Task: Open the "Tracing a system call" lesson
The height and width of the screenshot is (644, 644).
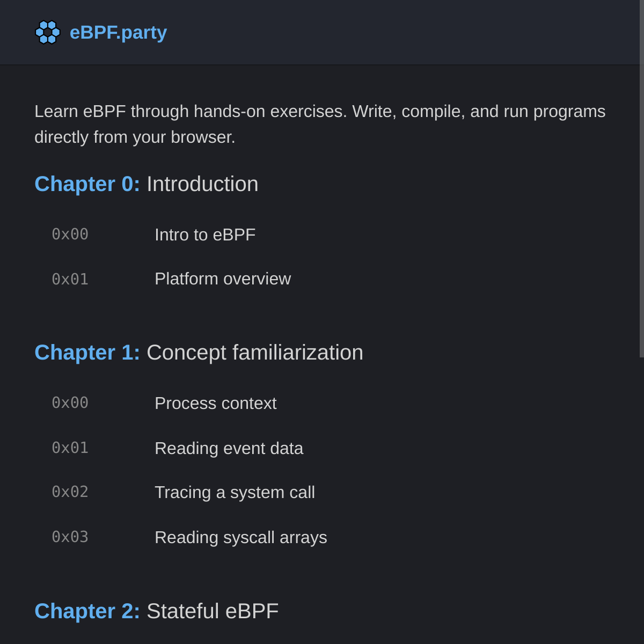Action: 235,492
